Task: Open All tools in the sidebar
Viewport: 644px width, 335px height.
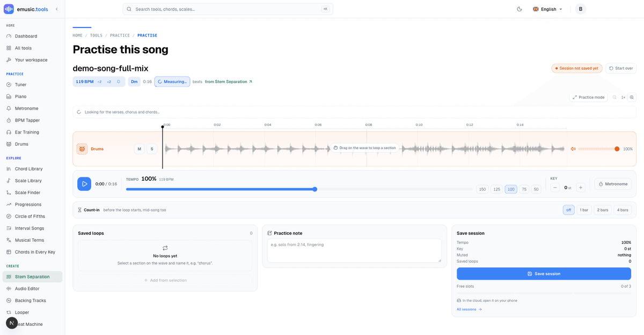Action: point(32,48)
